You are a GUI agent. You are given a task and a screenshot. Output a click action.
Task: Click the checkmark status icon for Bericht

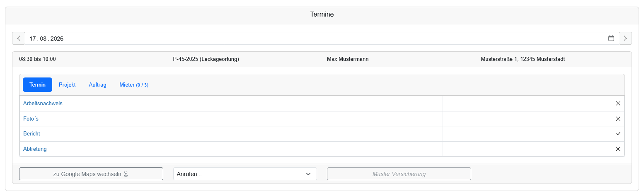click(618, 134)
